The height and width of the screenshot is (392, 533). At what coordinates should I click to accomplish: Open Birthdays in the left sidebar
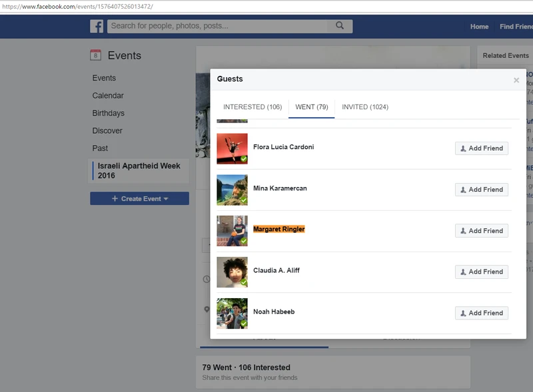108,113
